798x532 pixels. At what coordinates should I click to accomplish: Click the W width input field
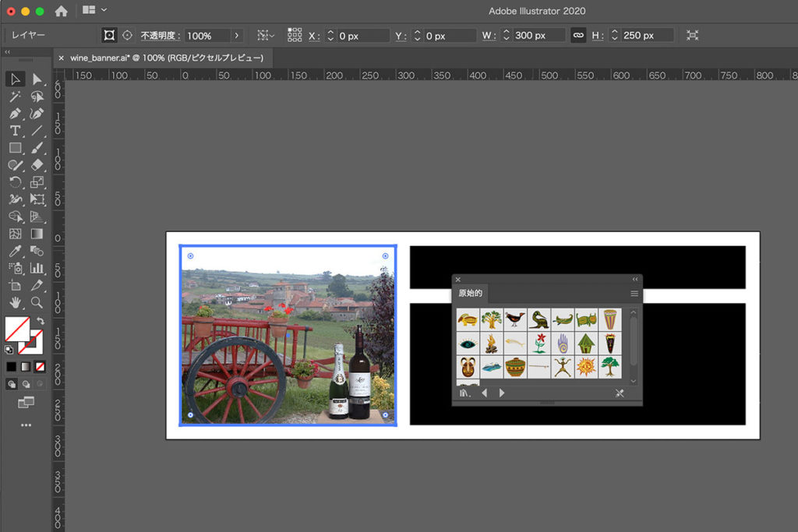pyautogui.click(x=539, y=36)
